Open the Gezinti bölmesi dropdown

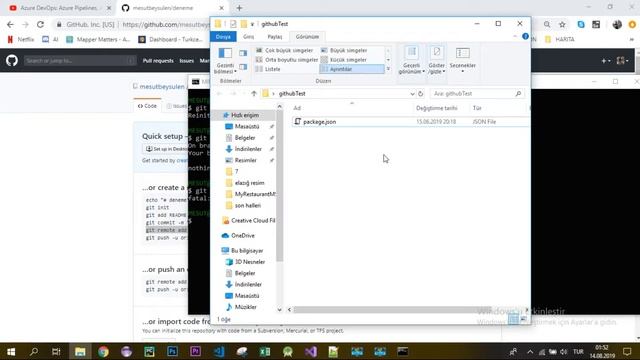coord(225,60)
